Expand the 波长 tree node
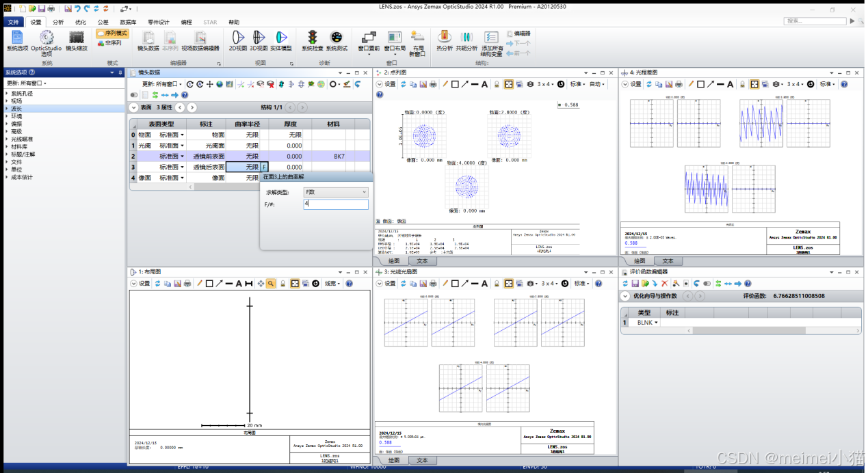 7,109
